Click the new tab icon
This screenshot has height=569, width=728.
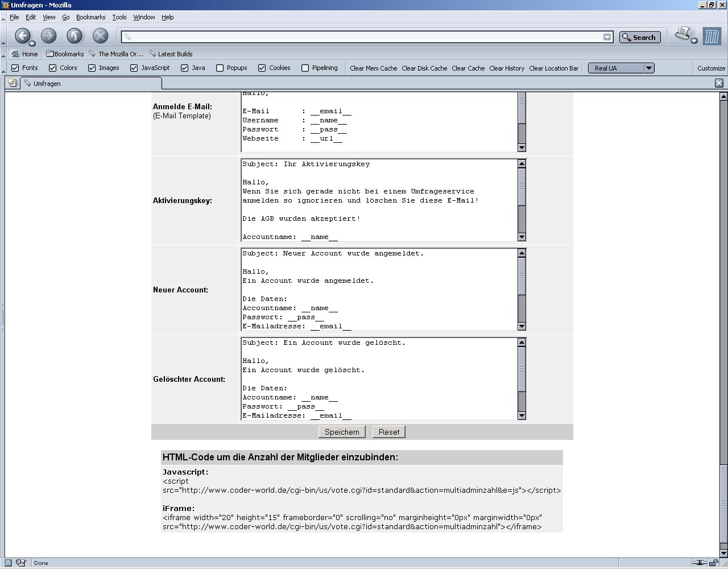[x=11, y=83]
